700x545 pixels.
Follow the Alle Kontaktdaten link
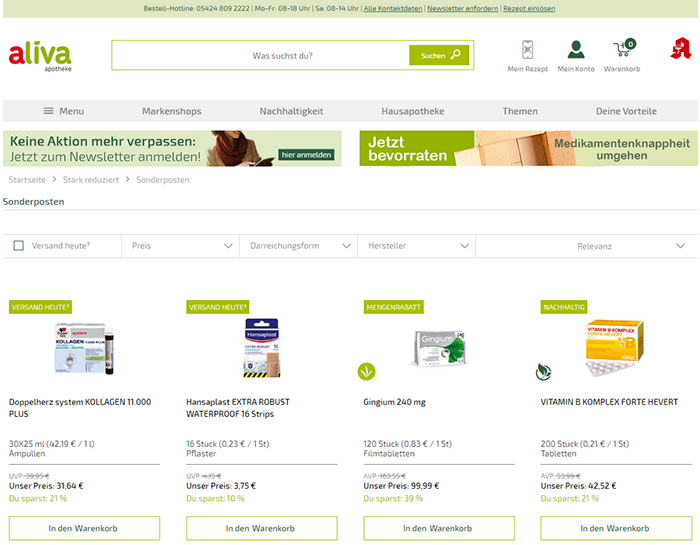[393, 8]
